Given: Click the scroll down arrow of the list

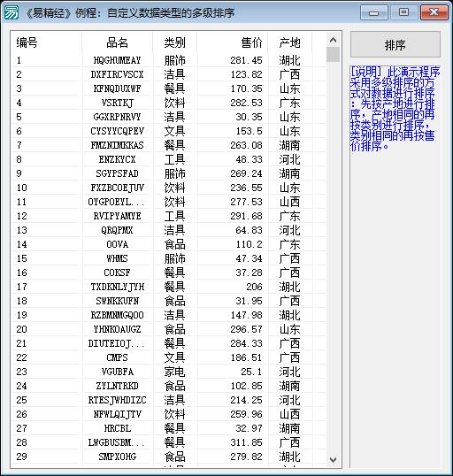Looking at the screenshot, I should (333, 460).
